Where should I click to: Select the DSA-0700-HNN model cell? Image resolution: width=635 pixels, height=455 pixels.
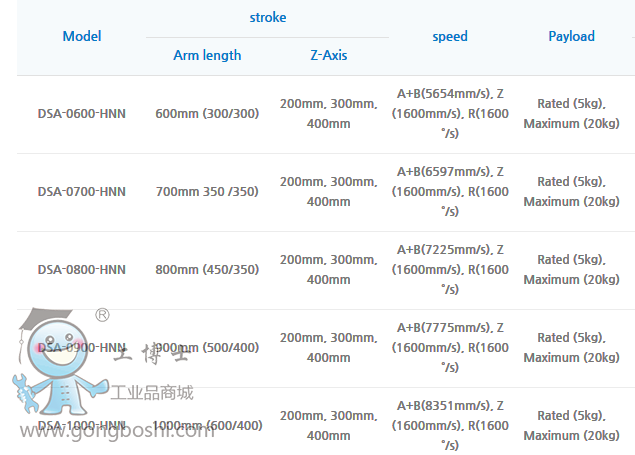[82, 192]
